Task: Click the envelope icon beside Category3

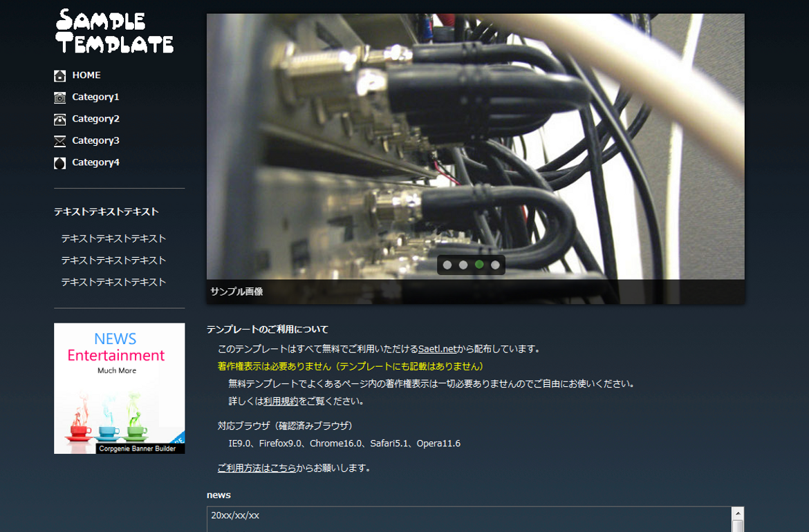Action: point(60,141)
